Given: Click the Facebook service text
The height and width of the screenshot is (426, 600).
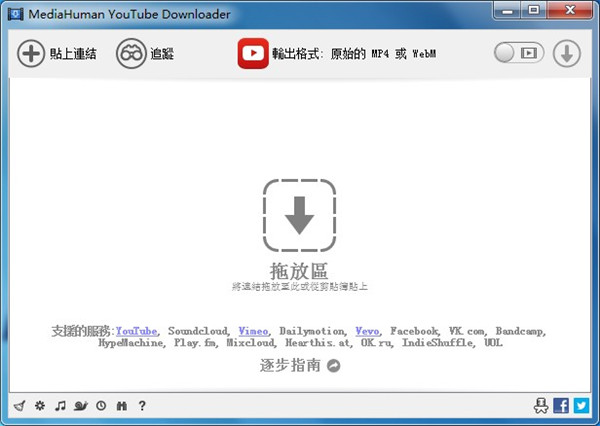Looking at the screenshot, I should click(414, 331).
